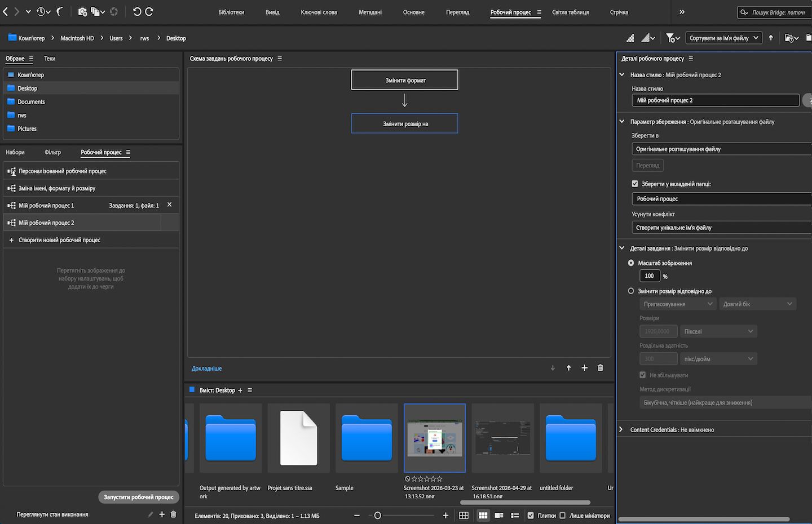This screenshot has width=812, height=524.
Task: Switch to details view icon
Action: [499, 516]
